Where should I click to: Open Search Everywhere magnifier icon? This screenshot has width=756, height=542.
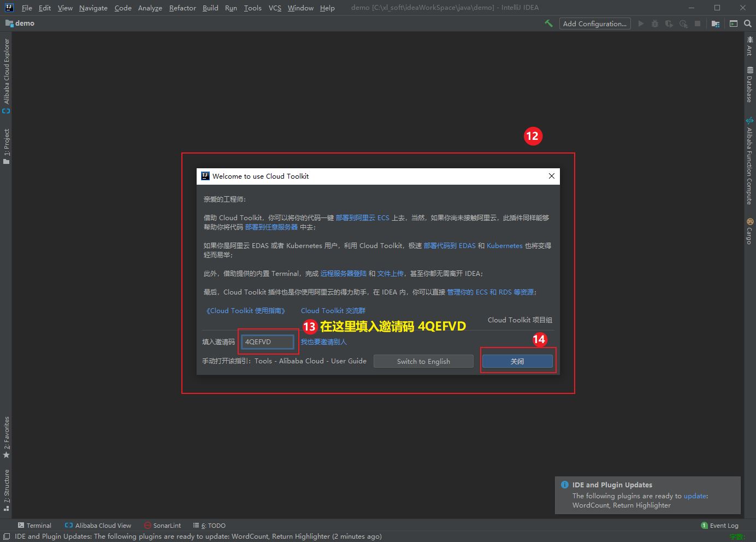(x=747, y=23)
